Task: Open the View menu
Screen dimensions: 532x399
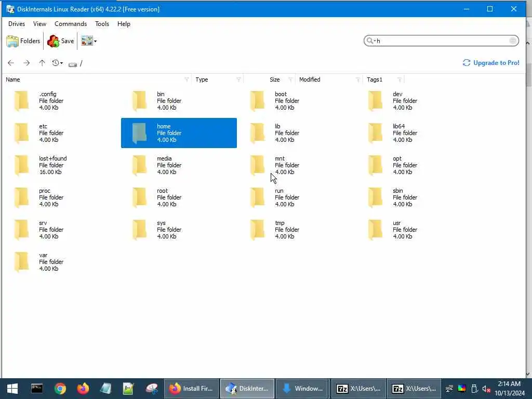Action: [39, 24]
